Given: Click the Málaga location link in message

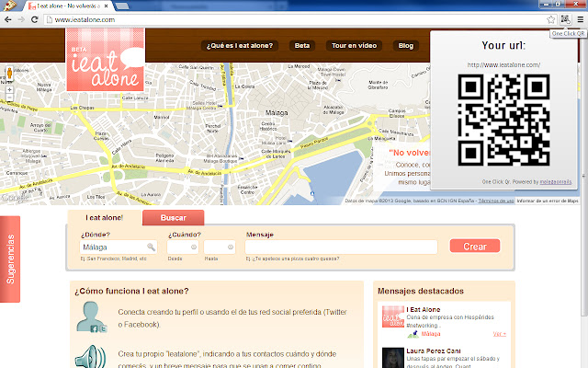Looking at the screenshot, I should click(431, 334).
